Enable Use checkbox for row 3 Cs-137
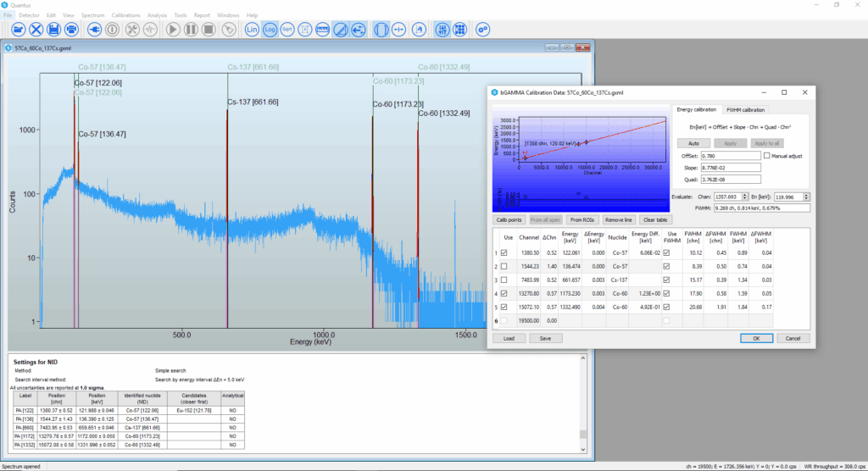This screenshot has height=471, width=868. (x=504, y=280)
